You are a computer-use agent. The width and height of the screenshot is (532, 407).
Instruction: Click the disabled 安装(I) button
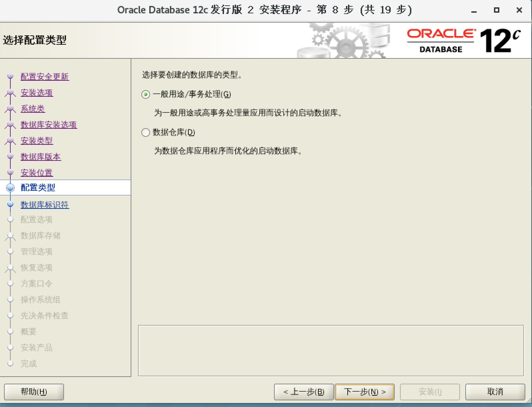[430, 392]
